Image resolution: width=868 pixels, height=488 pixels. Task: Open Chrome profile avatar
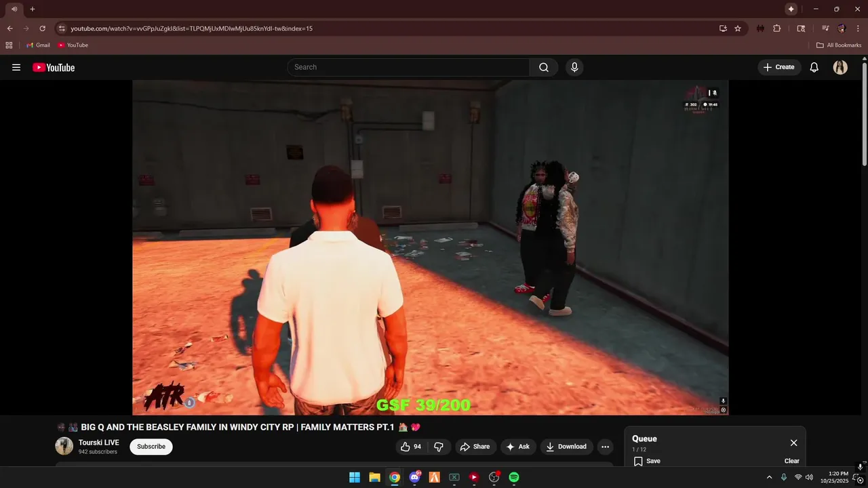[x=842, y=28]
